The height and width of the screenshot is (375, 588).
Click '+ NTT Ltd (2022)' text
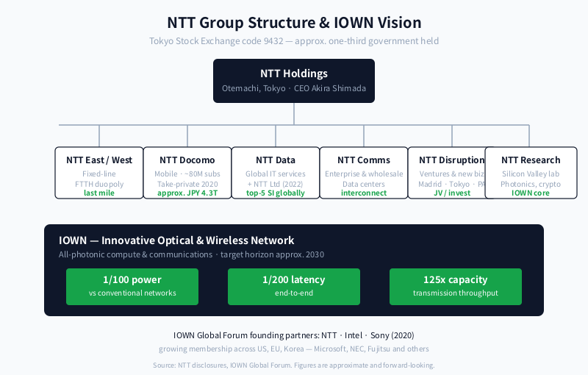276,184
